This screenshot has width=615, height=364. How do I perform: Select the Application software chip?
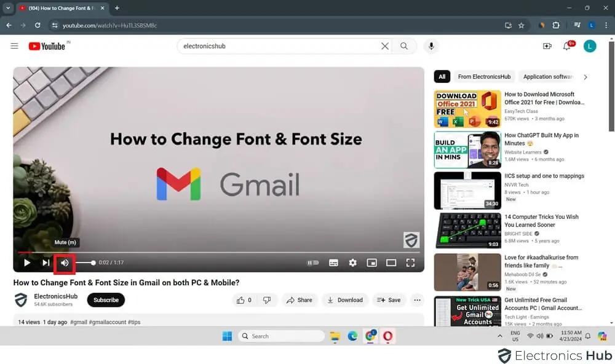(547, 76)
